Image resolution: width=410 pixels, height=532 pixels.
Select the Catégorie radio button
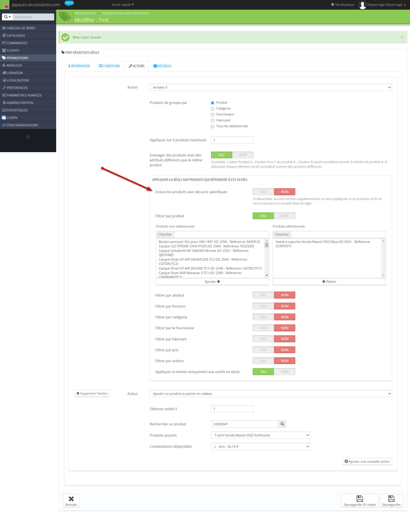(x=212, y=109)
